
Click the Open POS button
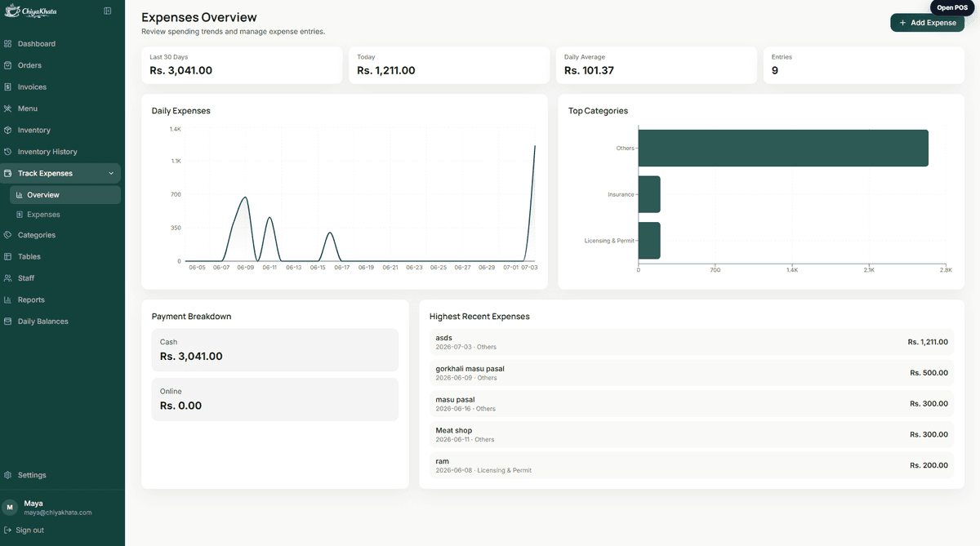pos(951,7)
